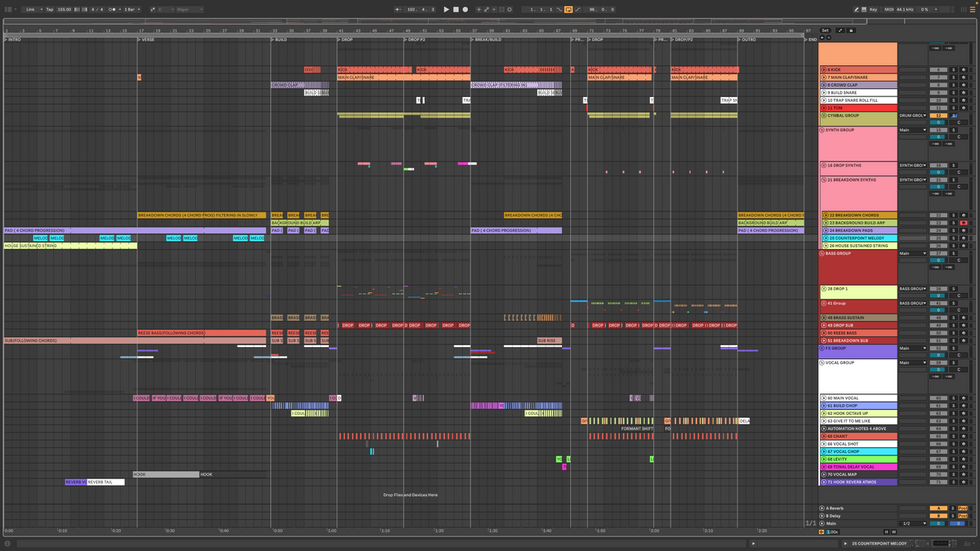
Task: Select the tempo field showing 155.00
Action: 64,9
